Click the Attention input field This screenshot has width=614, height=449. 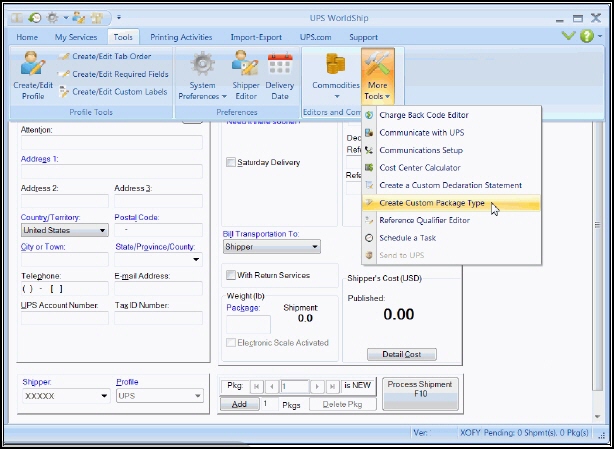[x=112, y=142]
